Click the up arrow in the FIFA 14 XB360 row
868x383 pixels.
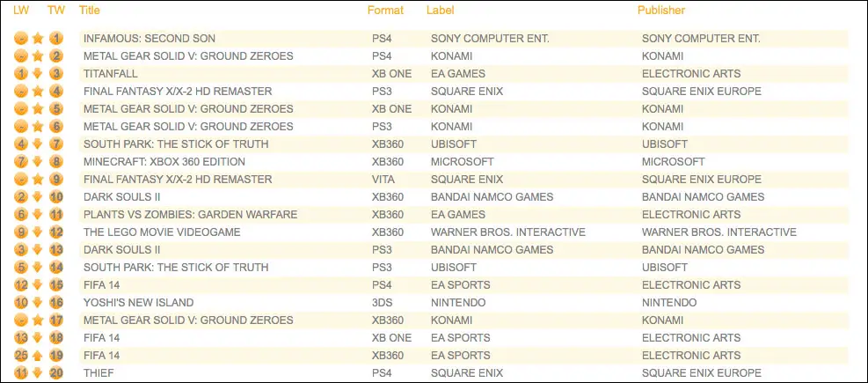(x=38, y=356)
